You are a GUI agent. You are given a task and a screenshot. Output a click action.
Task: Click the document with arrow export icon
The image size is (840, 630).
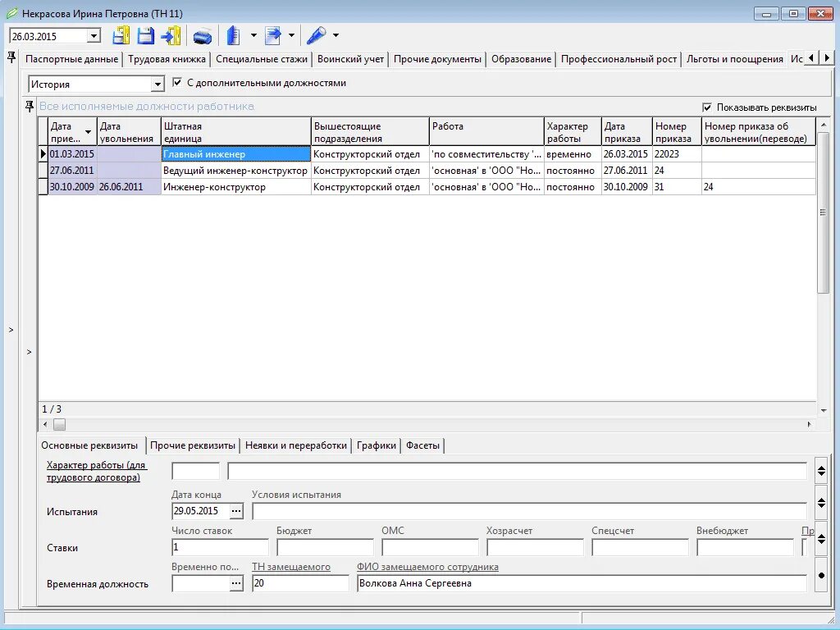click(x=273, y=36)
